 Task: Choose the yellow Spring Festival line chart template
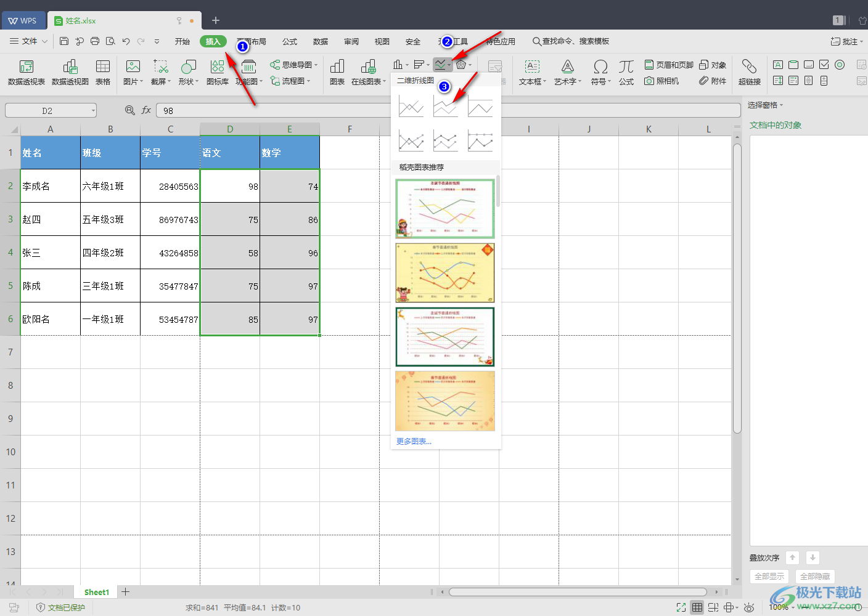445,273
